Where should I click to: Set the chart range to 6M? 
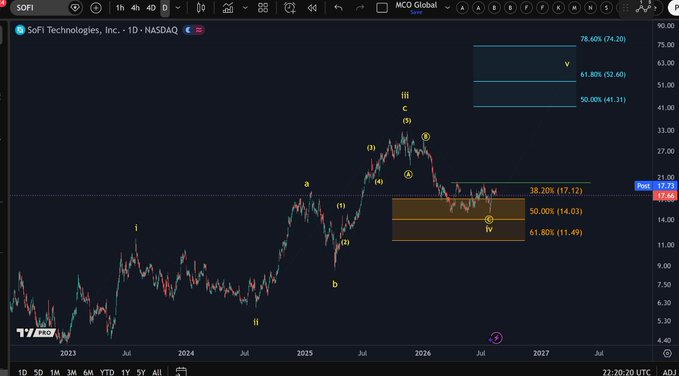pos(88,372)
